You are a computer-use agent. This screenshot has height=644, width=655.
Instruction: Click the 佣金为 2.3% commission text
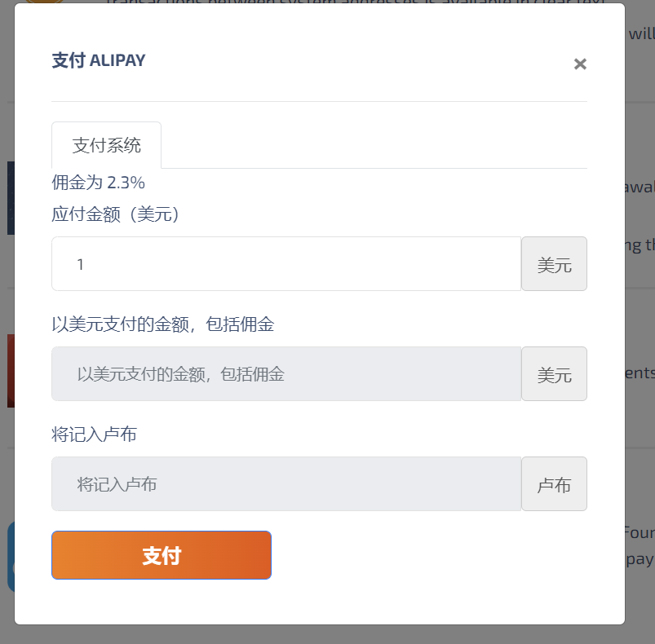coord(98,183)
